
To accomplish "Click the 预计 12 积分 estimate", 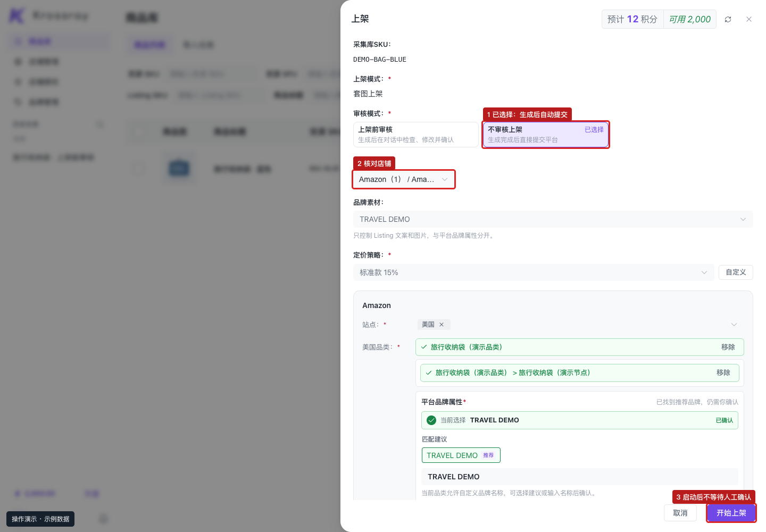I will click(x=632, y=19).
